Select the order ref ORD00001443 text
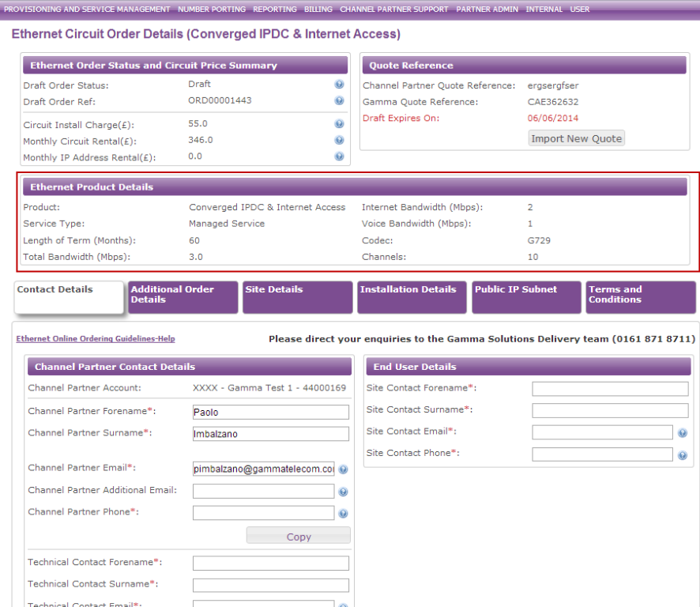The height and width of the screenshot is (607, 700). pos(220,100)
